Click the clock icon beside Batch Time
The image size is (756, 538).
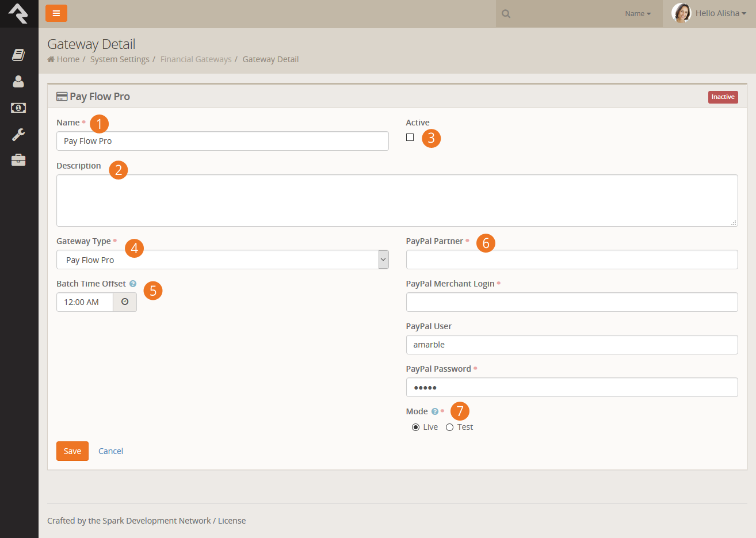pyautogui.click(x=125, y=302)
